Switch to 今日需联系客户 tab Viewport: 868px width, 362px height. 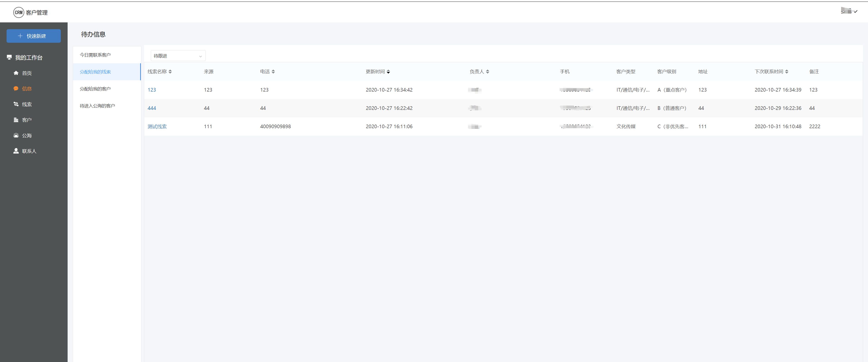coord(95,54)
